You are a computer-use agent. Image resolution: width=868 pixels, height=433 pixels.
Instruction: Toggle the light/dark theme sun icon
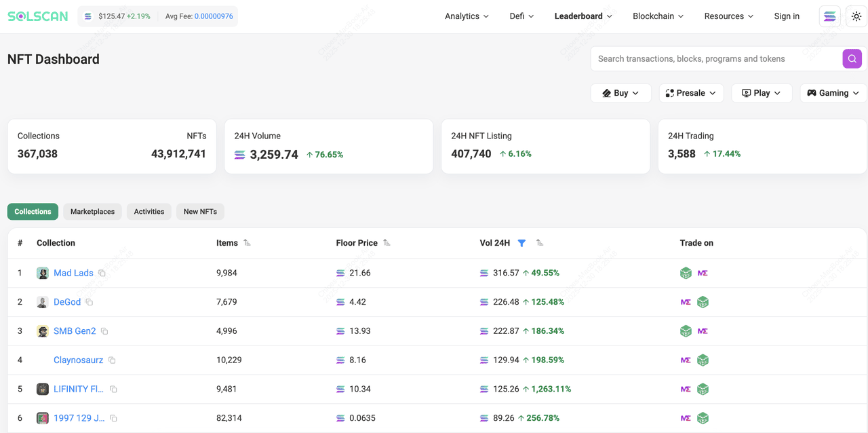pyautogui.click(x=856, y=16)
